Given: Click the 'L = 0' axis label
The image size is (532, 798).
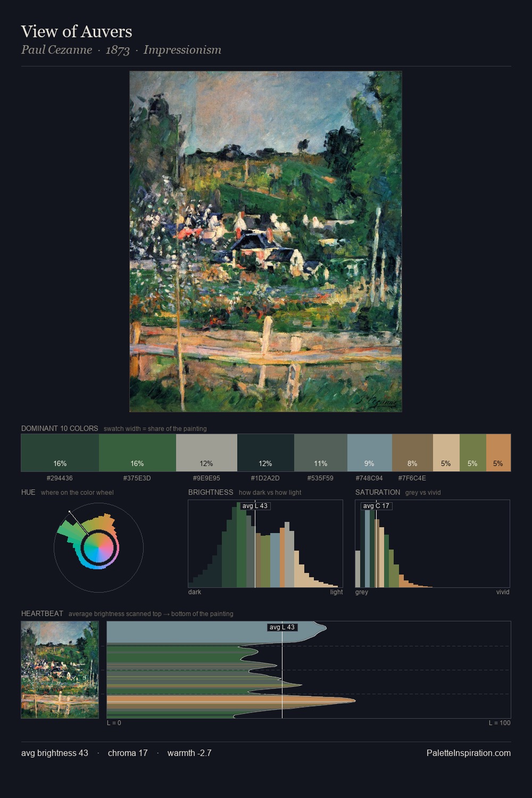Looking at the screenshot, I should [x=114, y=723].
